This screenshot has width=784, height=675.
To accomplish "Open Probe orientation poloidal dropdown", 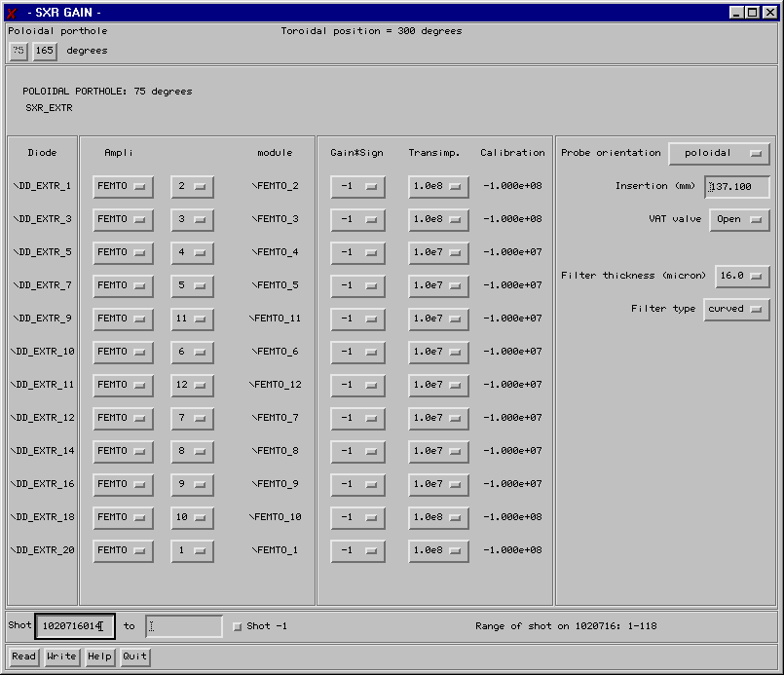I will pos(719,154).
